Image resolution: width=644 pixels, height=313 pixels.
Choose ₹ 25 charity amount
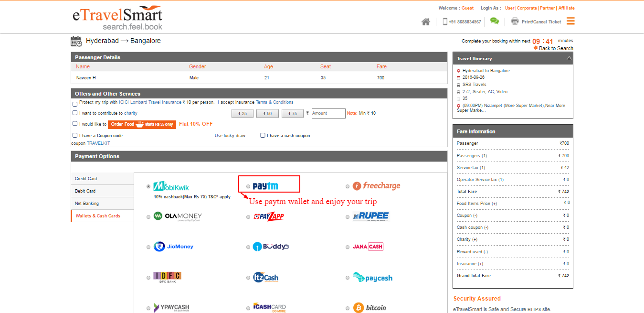coord(243,114)
